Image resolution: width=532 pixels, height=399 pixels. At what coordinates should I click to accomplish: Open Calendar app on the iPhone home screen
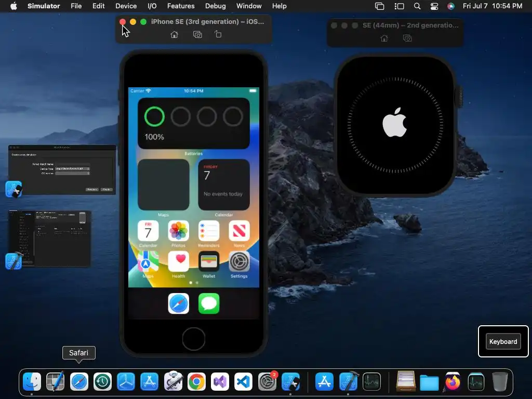click(148, 231)
